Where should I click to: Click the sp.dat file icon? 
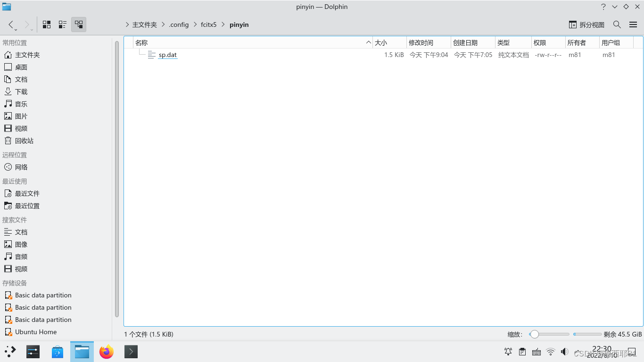point(151,55)
